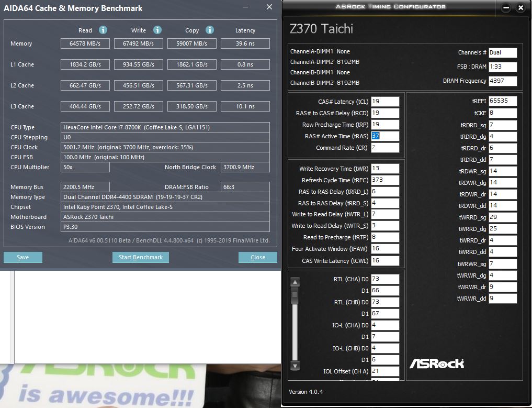The height and width of the screenshot is (408, 532).
Task: Click the Write Recovery Time (tWR) field
Action: point(385,169)
